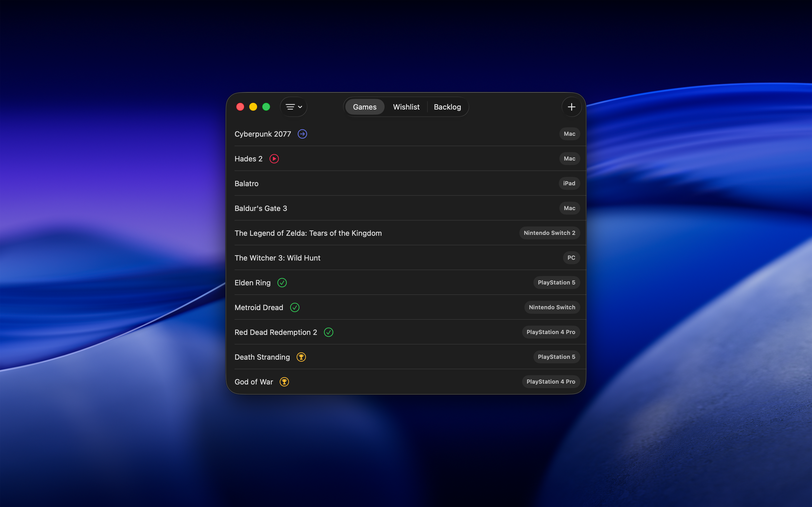
Task: Select the Games tab
Action: (364, 107)
